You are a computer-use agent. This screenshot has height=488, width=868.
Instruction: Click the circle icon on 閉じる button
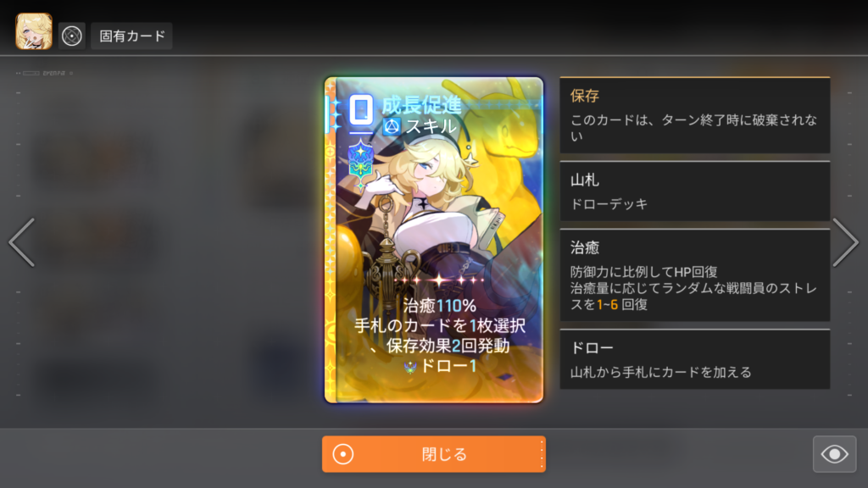pyautogui.click(x=342, y=454)
